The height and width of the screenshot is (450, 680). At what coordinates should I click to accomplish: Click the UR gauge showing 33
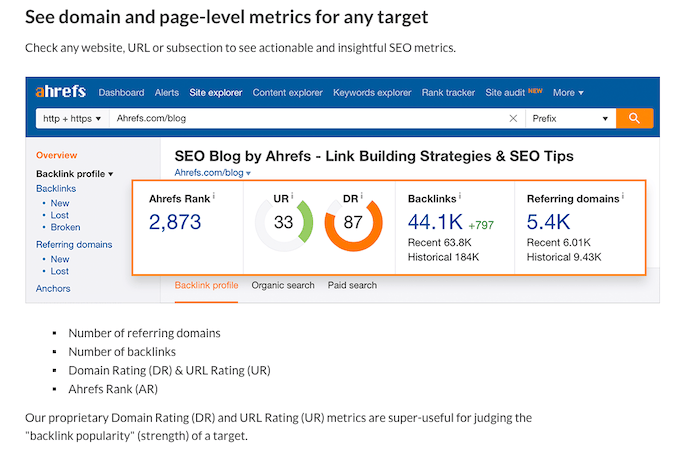284,222
